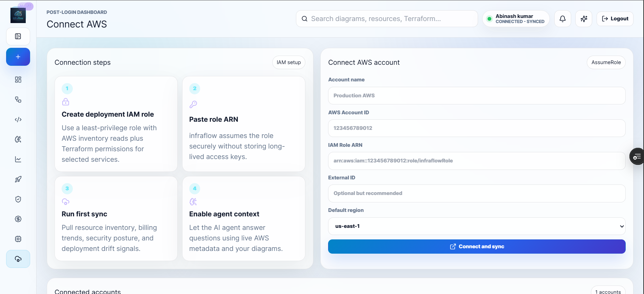644x294 pixels.
Task: Click the External ID input field
Action: point(476,193)
